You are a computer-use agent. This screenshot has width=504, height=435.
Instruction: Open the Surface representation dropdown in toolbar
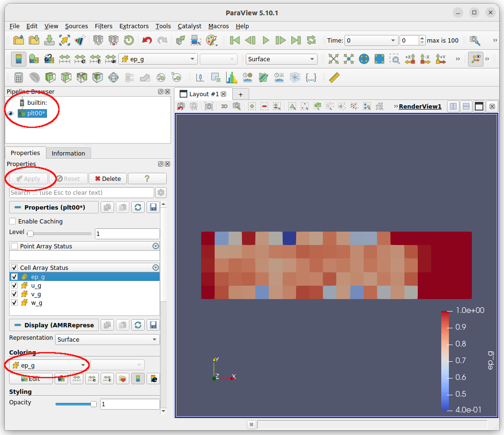tap(281, 59)
